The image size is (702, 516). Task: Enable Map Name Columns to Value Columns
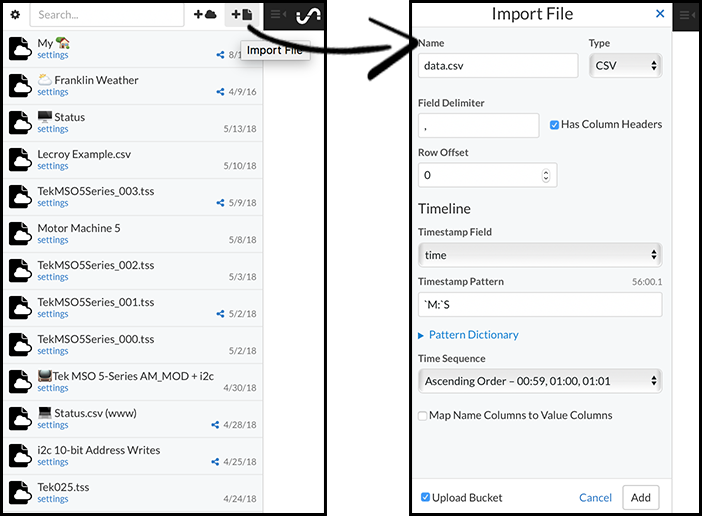pyautogui.click(x=423, y=415)
